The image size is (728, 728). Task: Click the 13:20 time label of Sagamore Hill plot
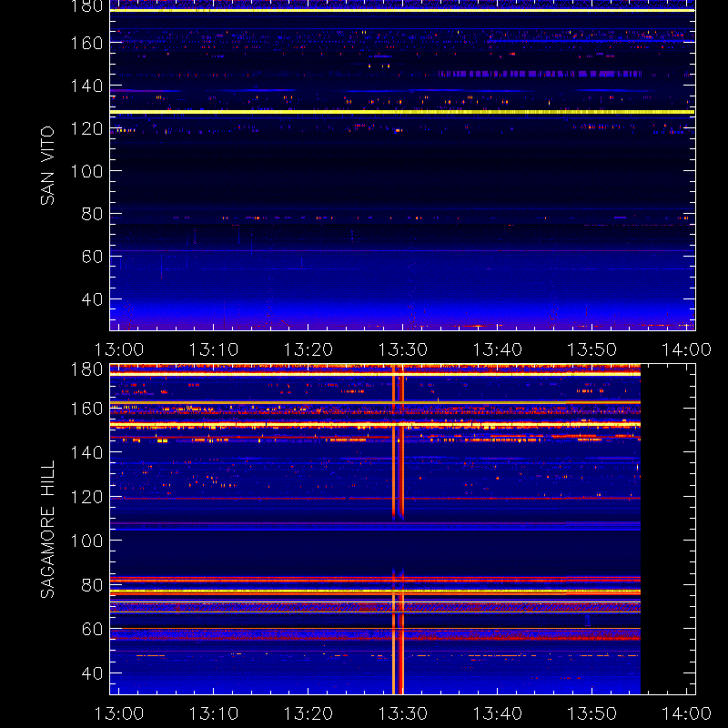(308, 713)
